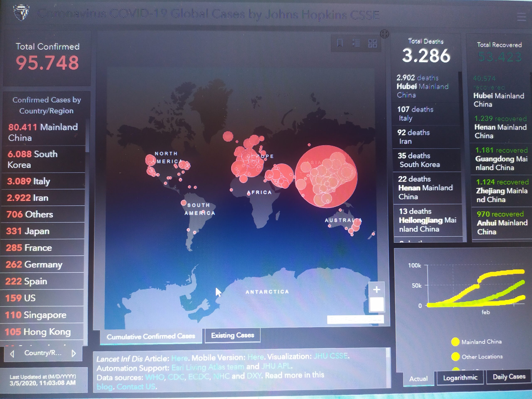Click the 1.181 recovered Guangdong entry
Screen dimensions: 532x399
pos(501,159)
